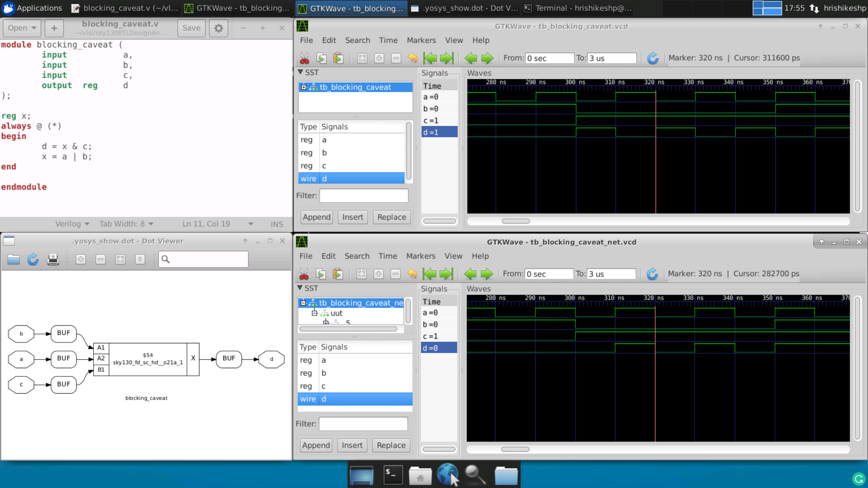868x488 pixels.
Task: Select the Zoom In icon in top GTKWave
Action: [378, 58]
